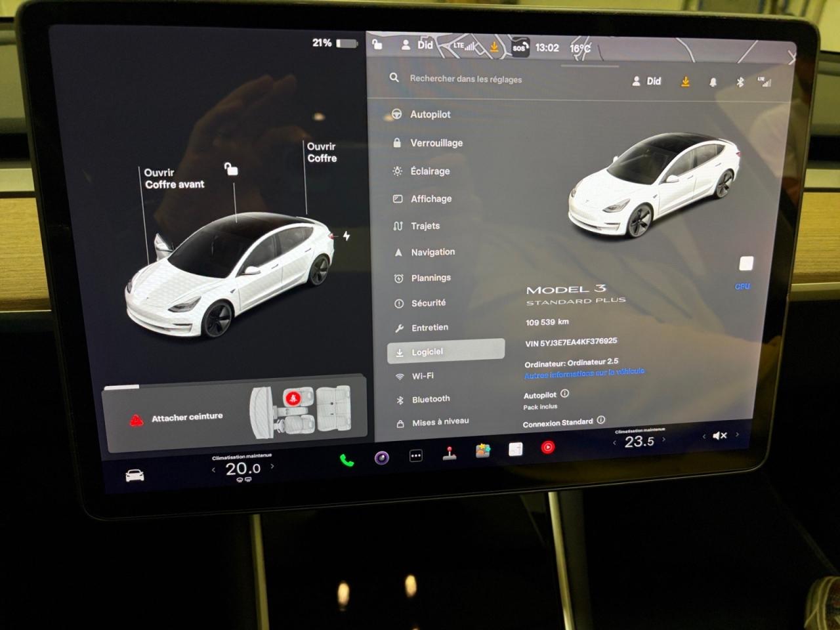Open the Wi-Fi settings menu
This screenshot has width=840, height=630.
coord(422,376)
